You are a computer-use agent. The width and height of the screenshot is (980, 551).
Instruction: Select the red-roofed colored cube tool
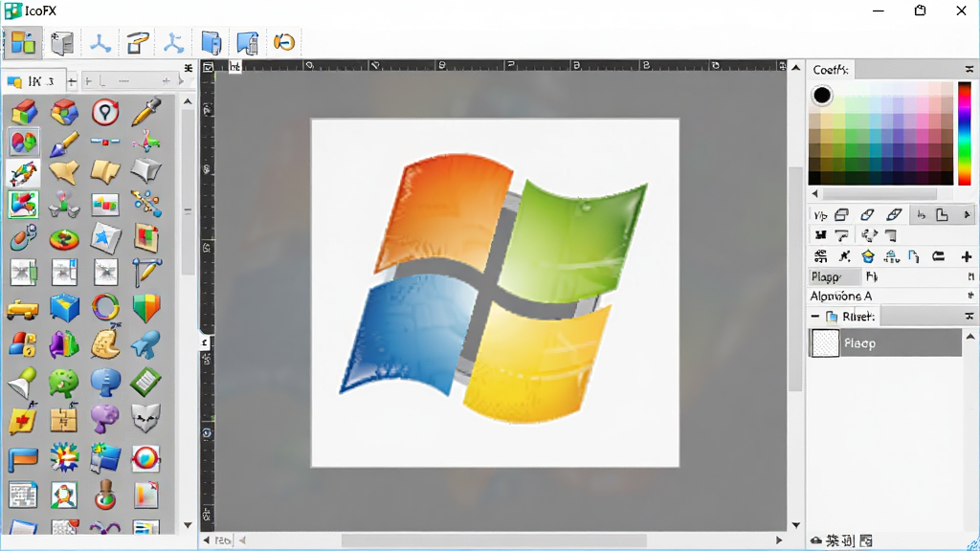coord(24,112)
